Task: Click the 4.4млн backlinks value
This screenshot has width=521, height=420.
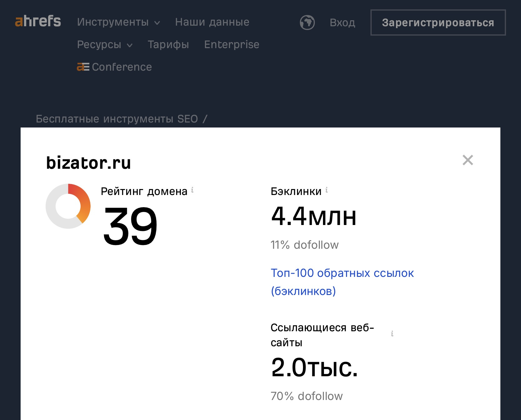Action: (x=314, y=216)
